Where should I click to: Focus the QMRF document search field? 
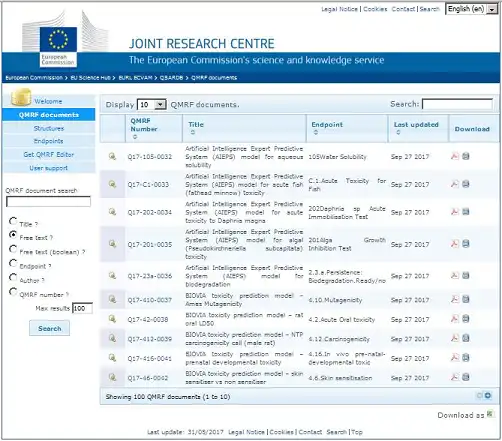pos(48,201)
